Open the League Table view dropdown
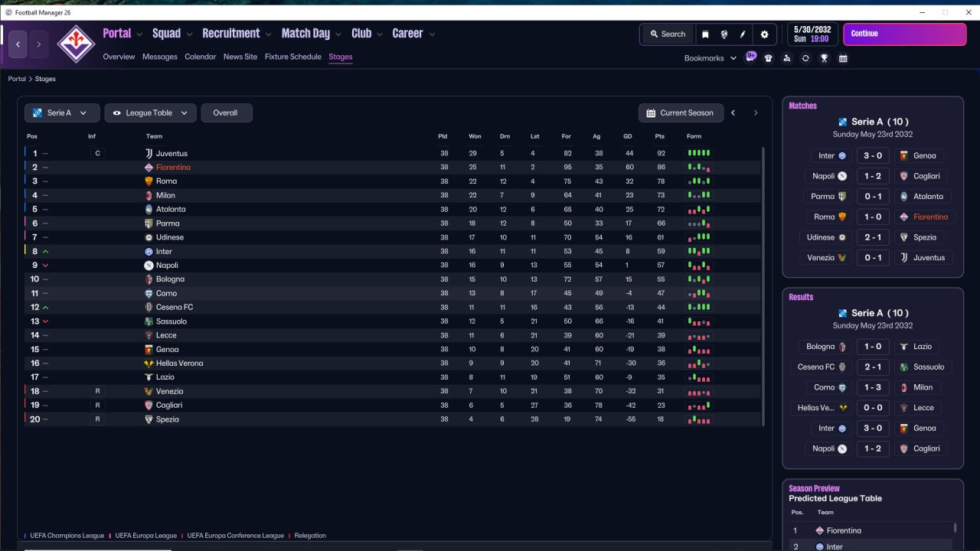This screenshot has height=551, width=980. (150, 113)
